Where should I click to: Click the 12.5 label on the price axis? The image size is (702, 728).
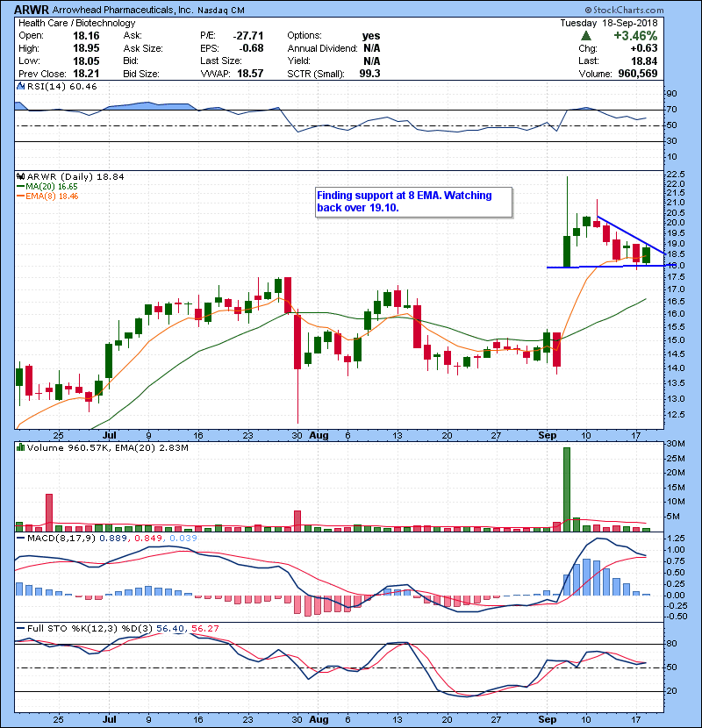click(676, 414)
